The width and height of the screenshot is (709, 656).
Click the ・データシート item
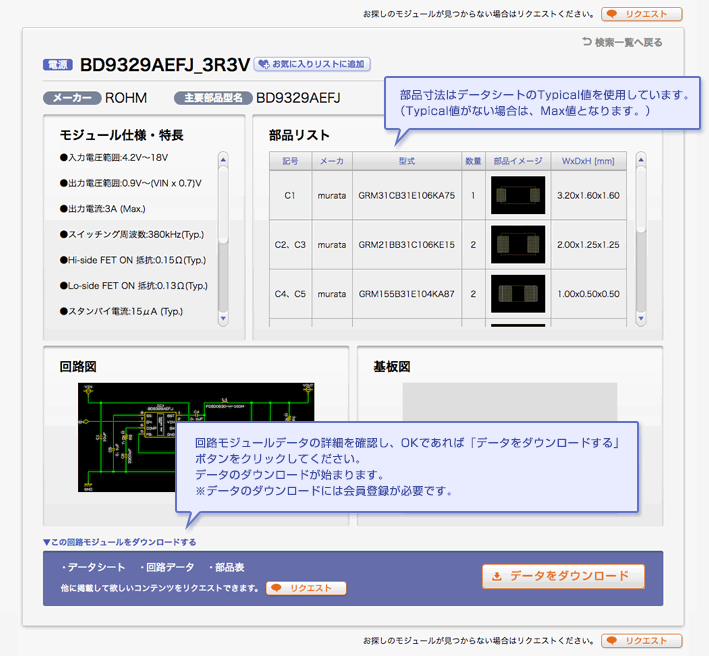coord(93,567)
